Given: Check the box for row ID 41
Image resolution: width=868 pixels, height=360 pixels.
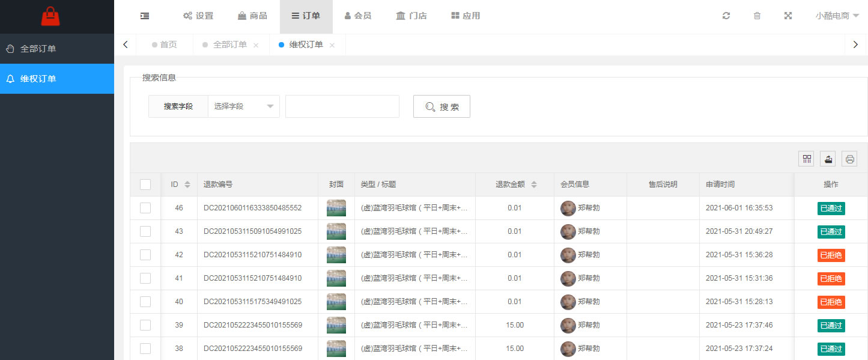Looking at the screenshot, I should [x=145, y=278].
